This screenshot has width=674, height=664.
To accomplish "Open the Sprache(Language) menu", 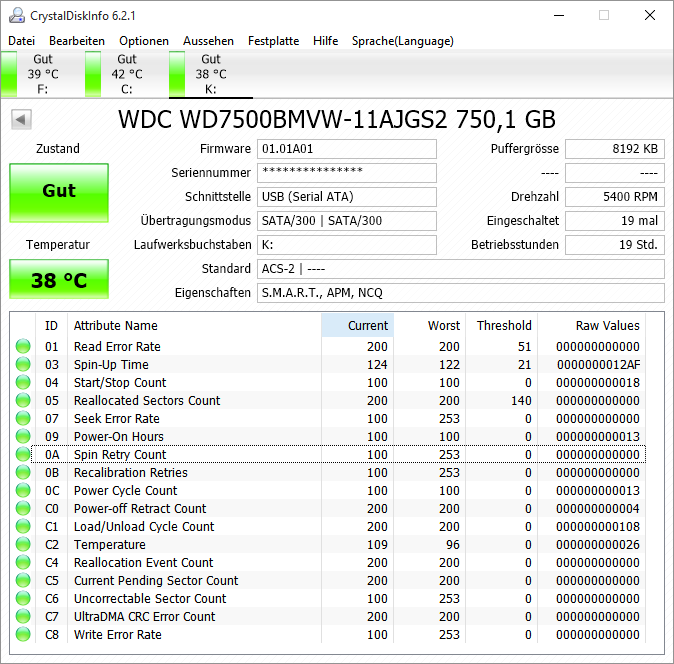I will pyautogui.click(x=403, y=41).
